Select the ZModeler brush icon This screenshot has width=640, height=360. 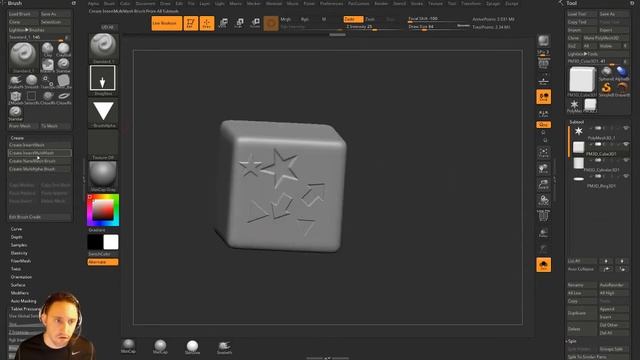(16, 98)
